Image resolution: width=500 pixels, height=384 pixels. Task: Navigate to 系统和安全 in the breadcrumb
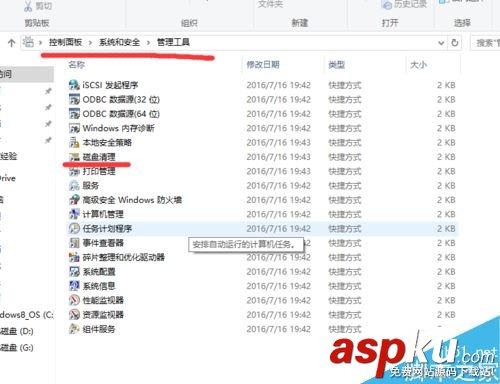[x=119, y=42]
